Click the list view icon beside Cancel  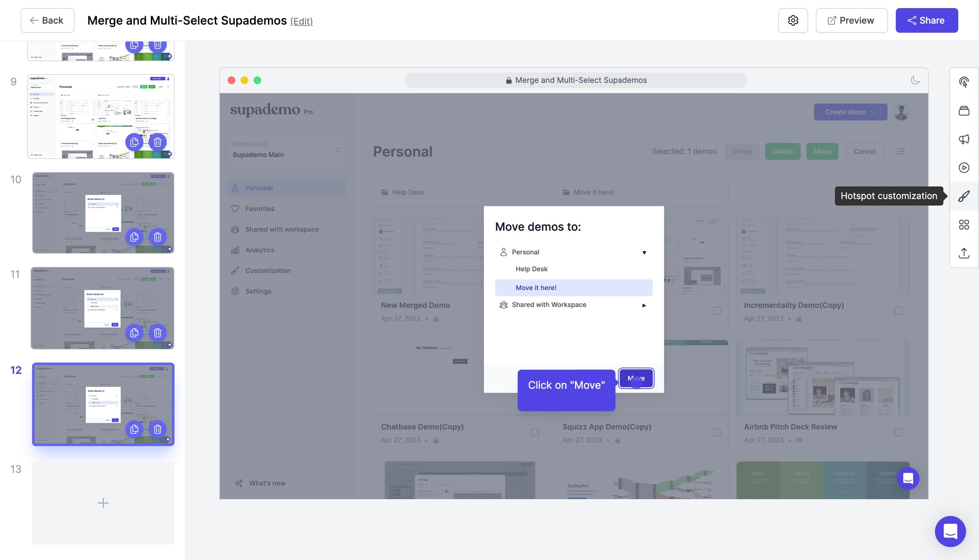click(x=901, y=151)
